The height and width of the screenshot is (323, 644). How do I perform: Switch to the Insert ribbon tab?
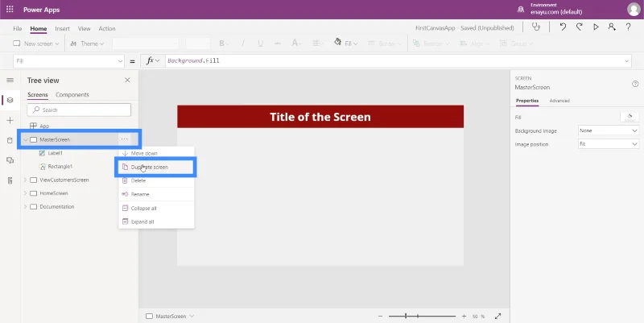point(63,28)
